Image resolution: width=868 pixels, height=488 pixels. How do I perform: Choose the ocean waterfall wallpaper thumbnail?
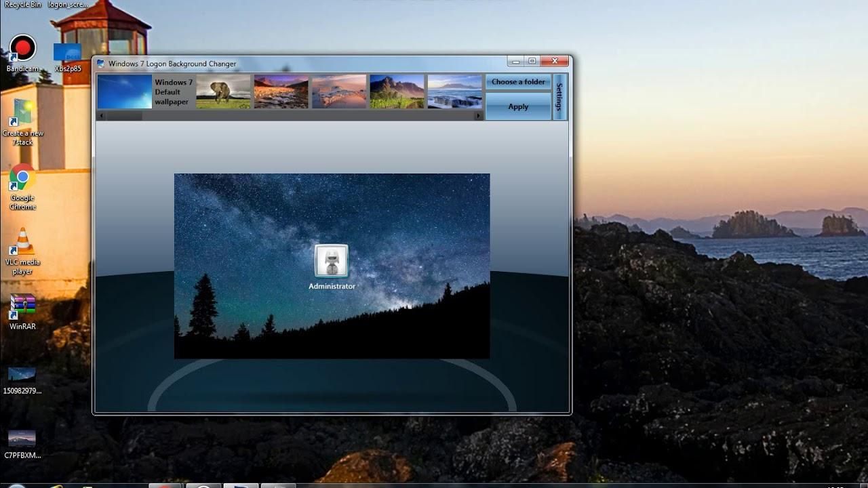[455, 91]
